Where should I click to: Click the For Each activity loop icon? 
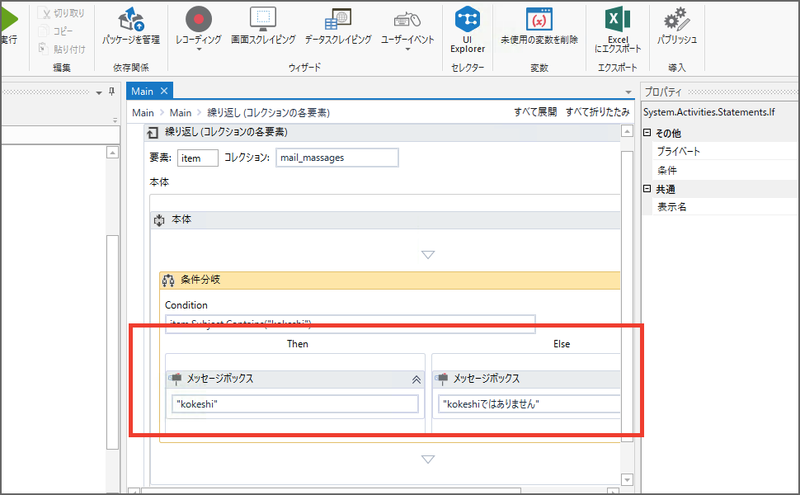pyautogui.click(x=153, y=133)
